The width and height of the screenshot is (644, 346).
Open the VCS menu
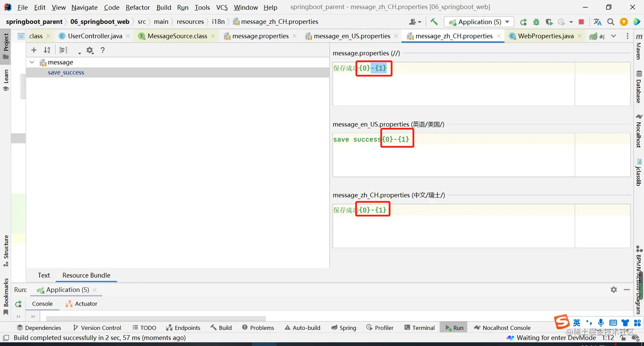222,7
